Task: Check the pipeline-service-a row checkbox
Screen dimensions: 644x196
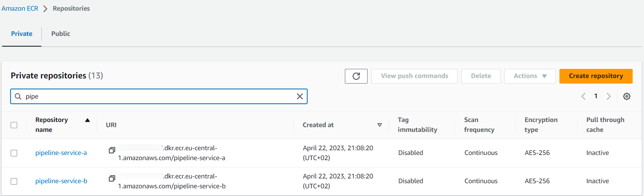Action: pos(14,153)
